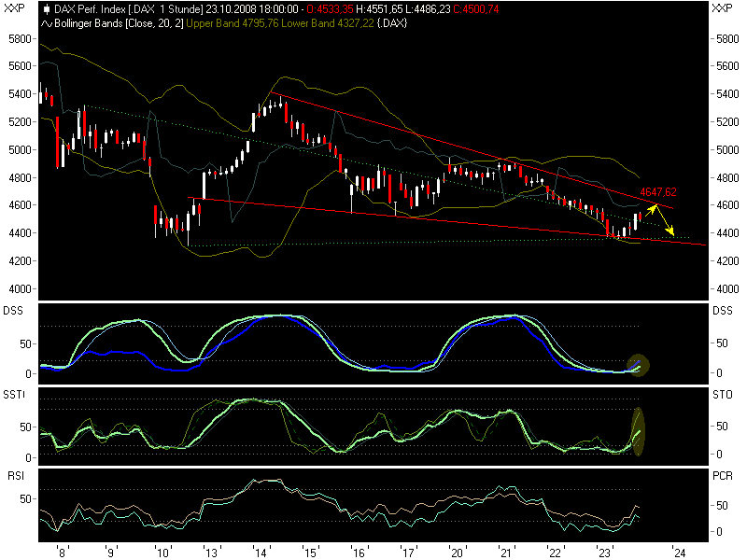
Task: Click the 23.10.2008 18:00:00 timestamp
Action: tap(252, 9)
